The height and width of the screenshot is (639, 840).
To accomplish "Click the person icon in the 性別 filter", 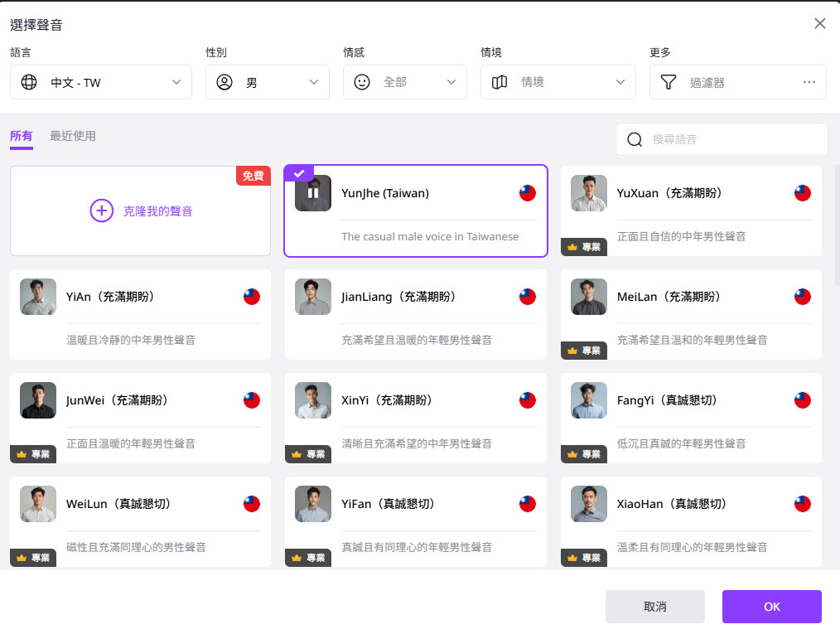I will (x=224, y=82).
